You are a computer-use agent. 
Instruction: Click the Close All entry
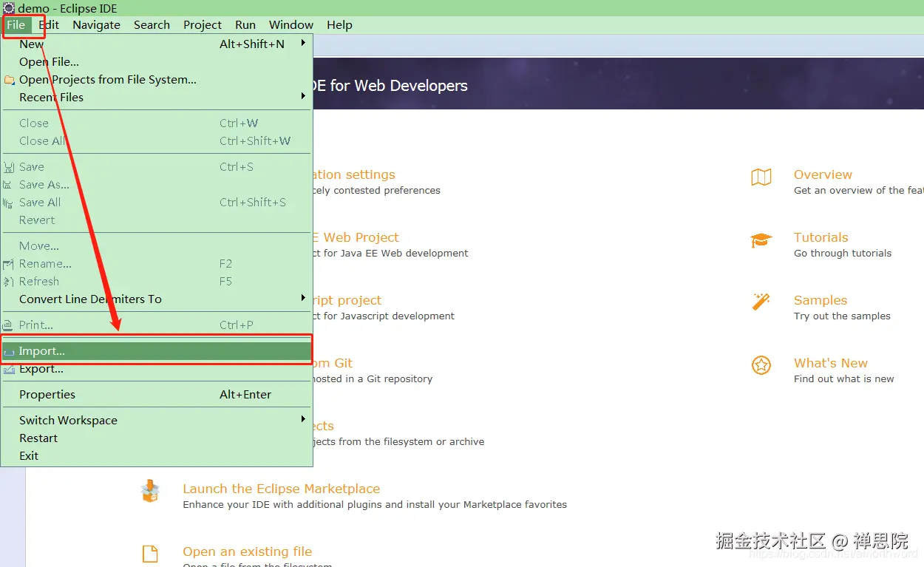156,140
